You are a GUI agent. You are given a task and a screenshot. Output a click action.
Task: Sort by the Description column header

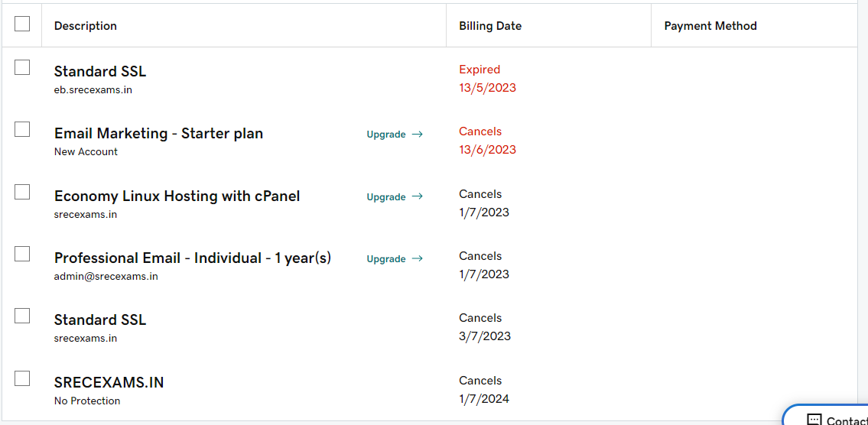pyautogui.click(x=86, y=26)
